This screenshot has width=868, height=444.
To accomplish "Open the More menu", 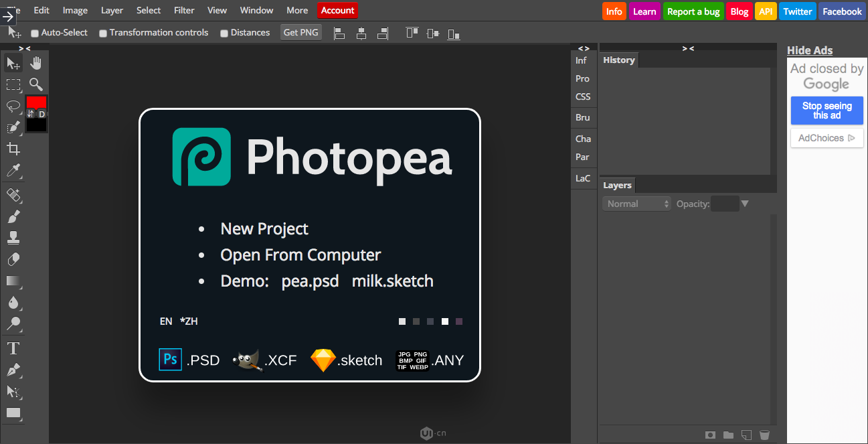I will pos(297,10).
